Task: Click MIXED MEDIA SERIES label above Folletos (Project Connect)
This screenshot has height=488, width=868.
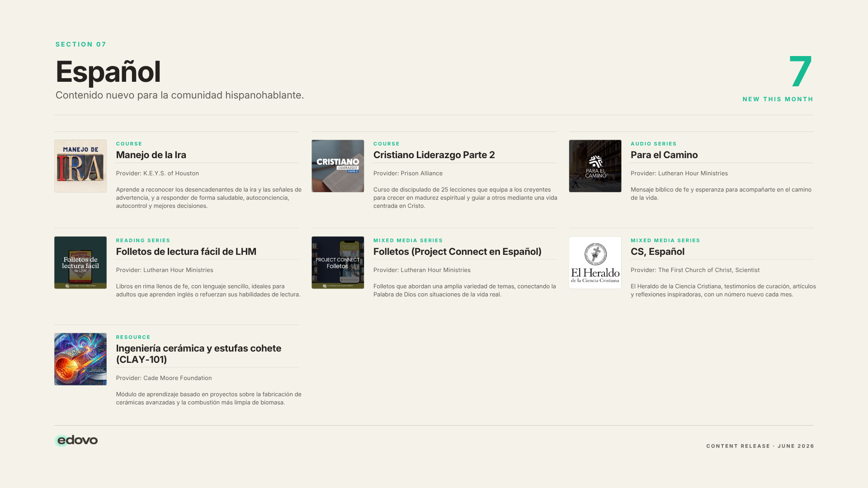Action: click(x=408, y=240)
